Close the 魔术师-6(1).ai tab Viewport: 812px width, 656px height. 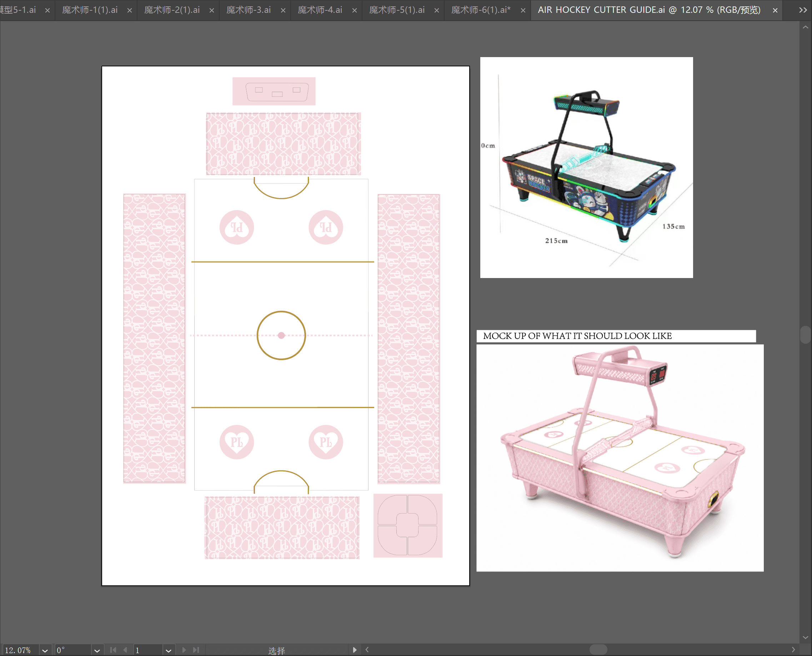pos(523,11)
